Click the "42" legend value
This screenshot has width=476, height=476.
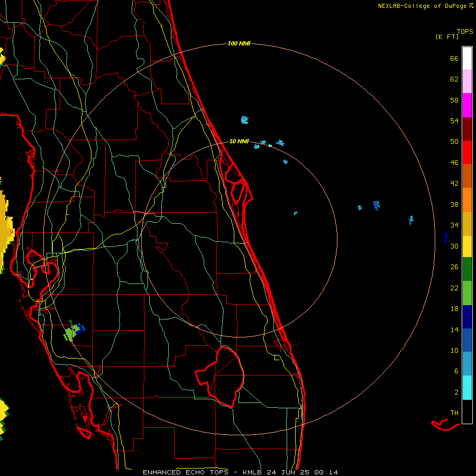[x=454, y=184]
